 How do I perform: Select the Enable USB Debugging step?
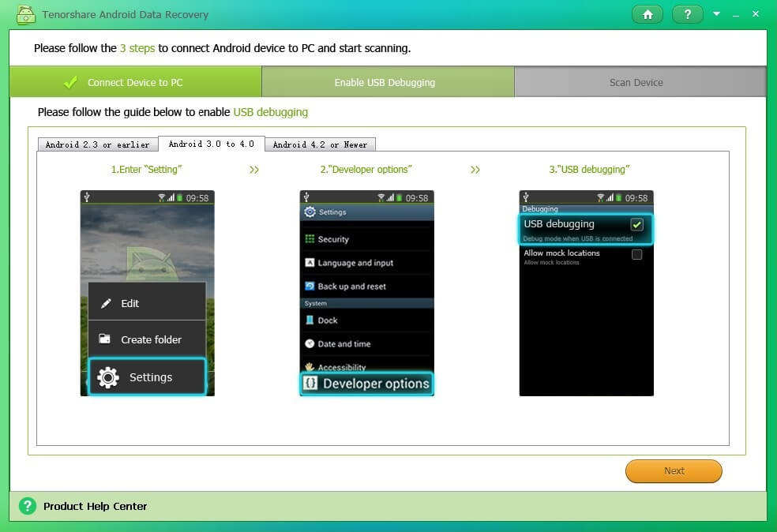click(388, 82)
